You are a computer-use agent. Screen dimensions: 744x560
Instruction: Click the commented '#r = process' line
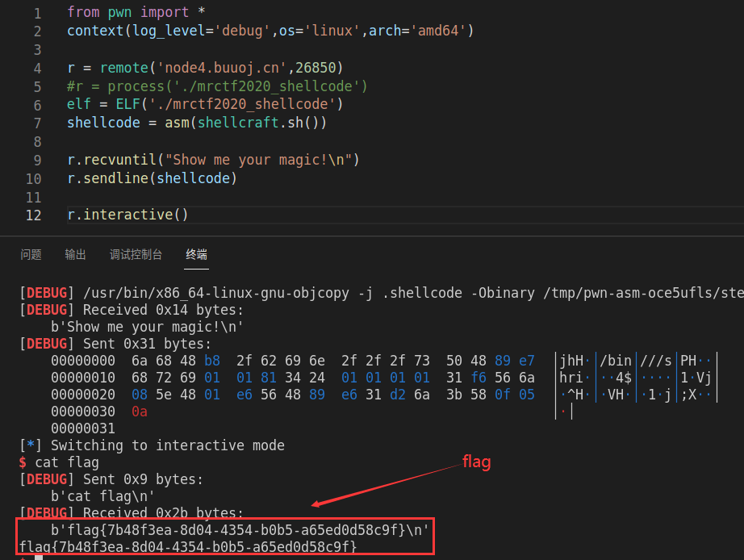217,86
